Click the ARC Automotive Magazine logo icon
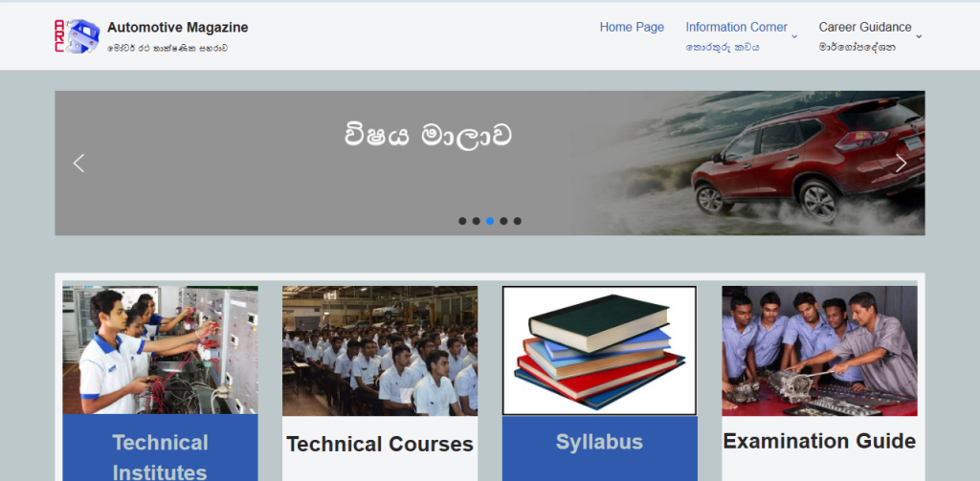This screenshot has width=980, height=481. (77, 35)
